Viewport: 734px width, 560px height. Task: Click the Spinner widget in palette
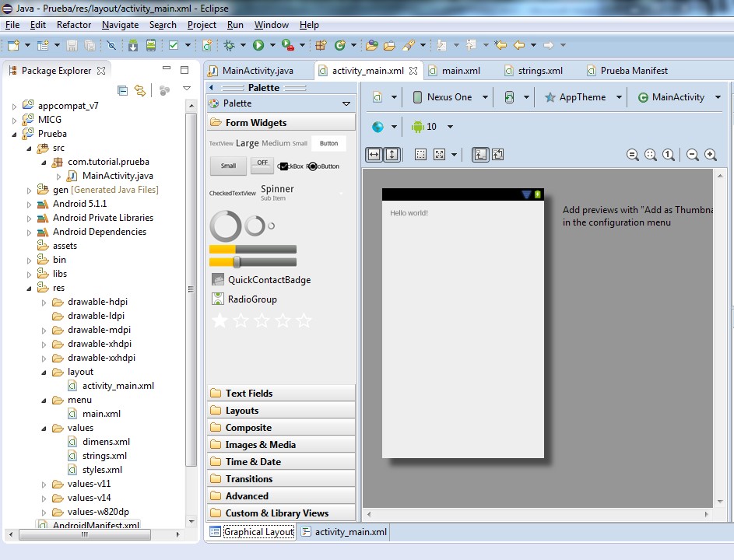click(x=278, y=192)
